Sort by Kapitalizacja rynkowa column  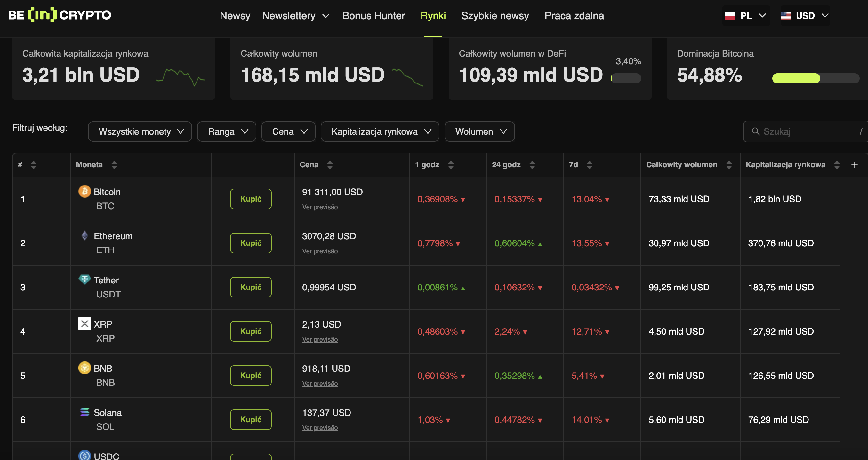[836, 165]
